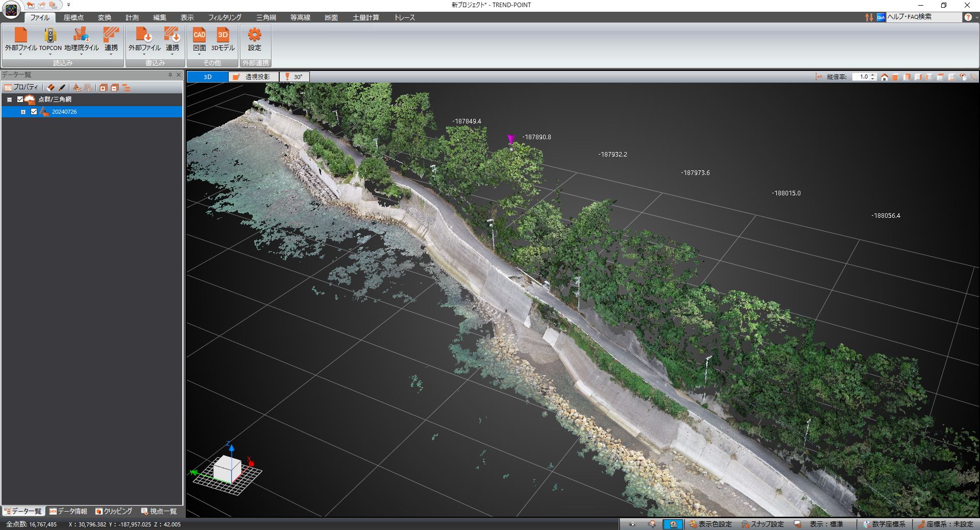Screen dimensions: 980x530
Task: Open the 地理院タイル import tool
Action: tap(81, 36)
